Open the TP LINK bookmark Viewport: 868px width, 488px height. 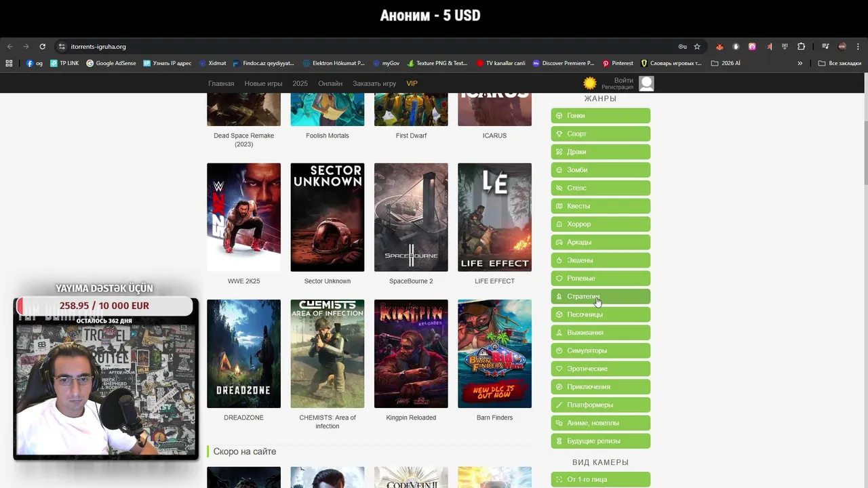coord(64,63)
